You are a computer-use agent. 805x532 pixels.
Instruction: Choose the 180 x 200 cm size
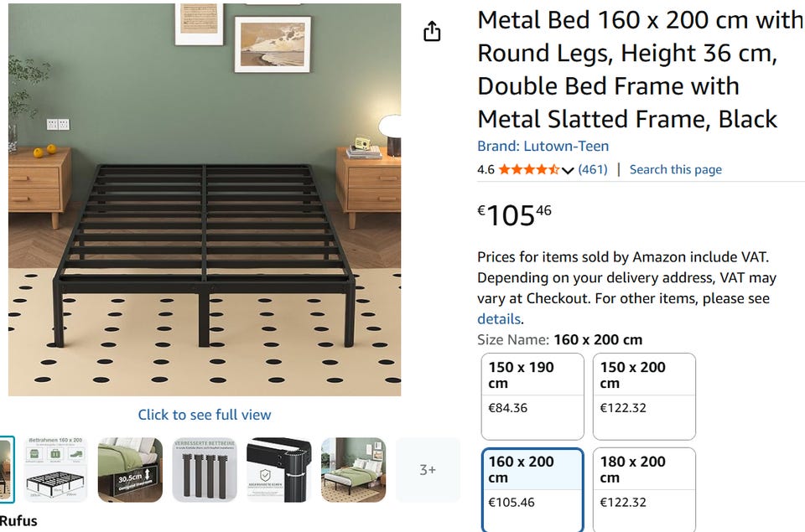pos(644,490)
